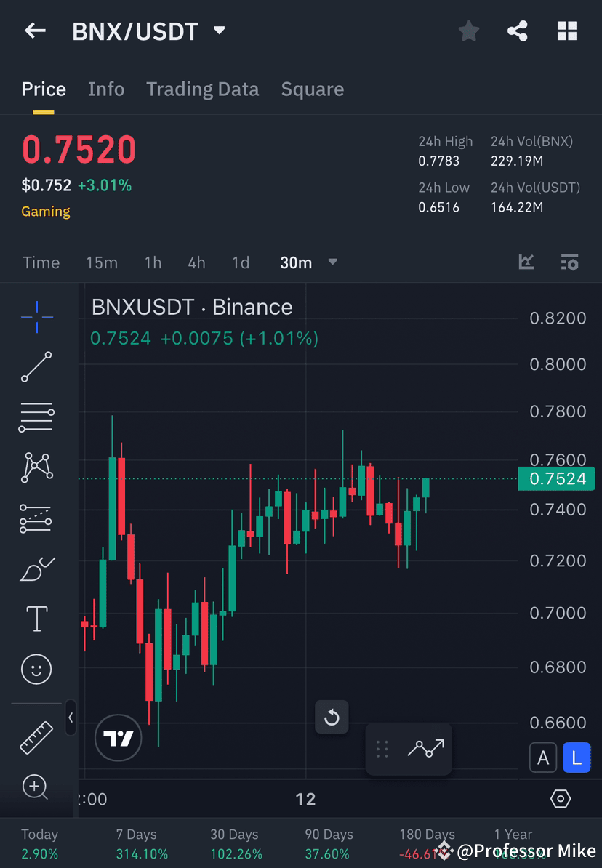Select the brush drawing tool
Viewport: 602px width, 868px height.
[36, 568]
